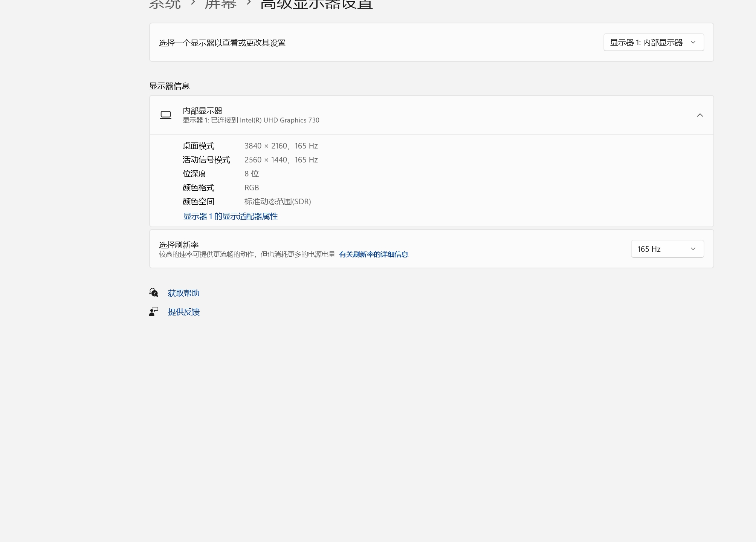Click the 颜色空间 label
This screenshot has width=756, height=542.
[x=199, y=202]
